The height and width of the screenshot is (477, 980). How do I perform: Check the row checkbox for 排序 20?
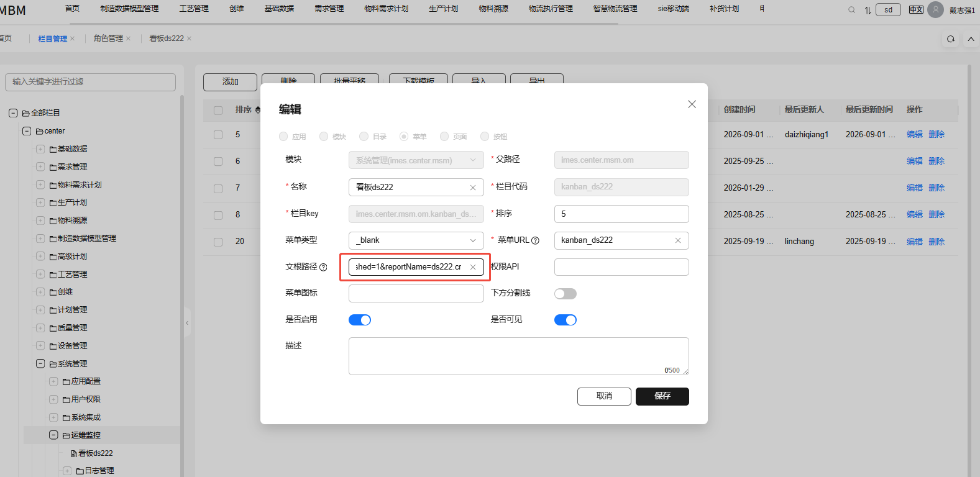click(218, 242)
